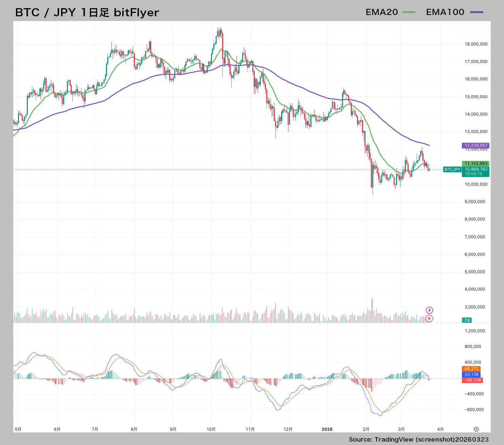Click the orange MACD signal label 68,272
The image size is (504, 445).
click(x=471, y=369)
